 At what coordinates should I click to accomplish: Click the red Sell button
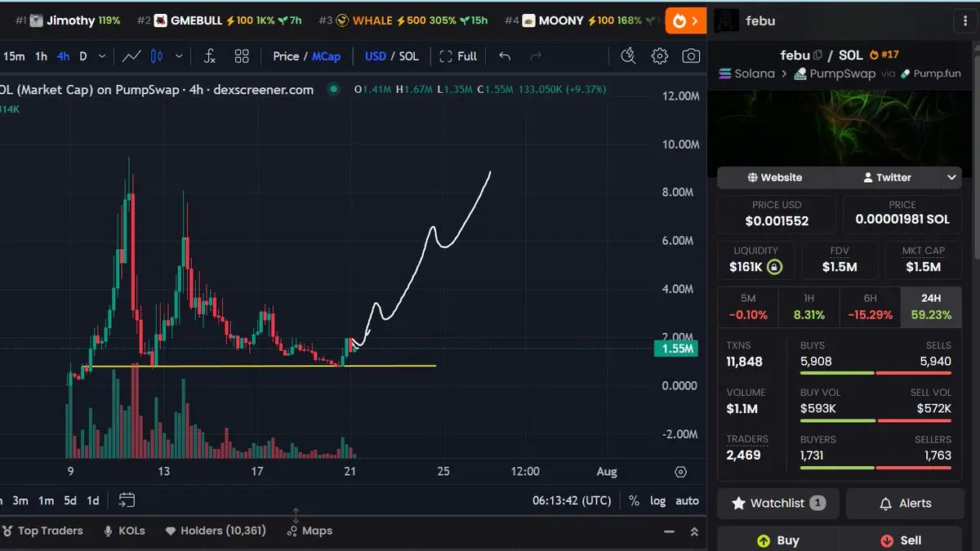pyautogui.click(x=900, y=540)
